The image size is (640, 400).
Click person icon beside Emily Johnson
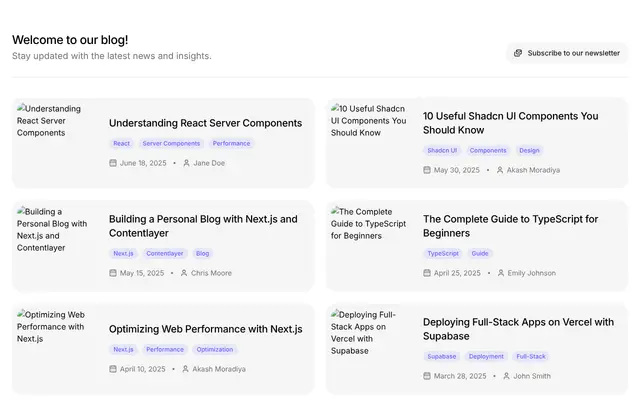501,273
